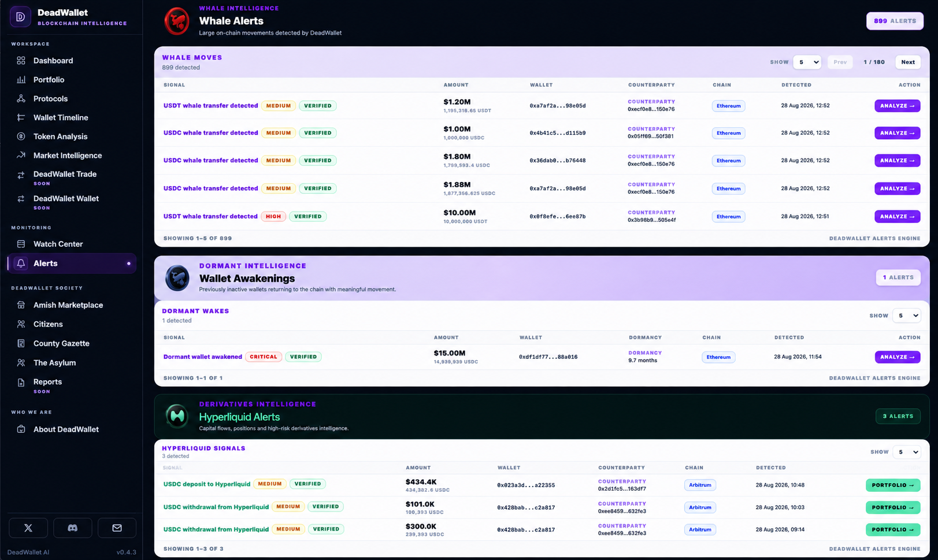Open the email contact icon
Image resolution: width=938 pixels, height=560 pixels.
117,528
